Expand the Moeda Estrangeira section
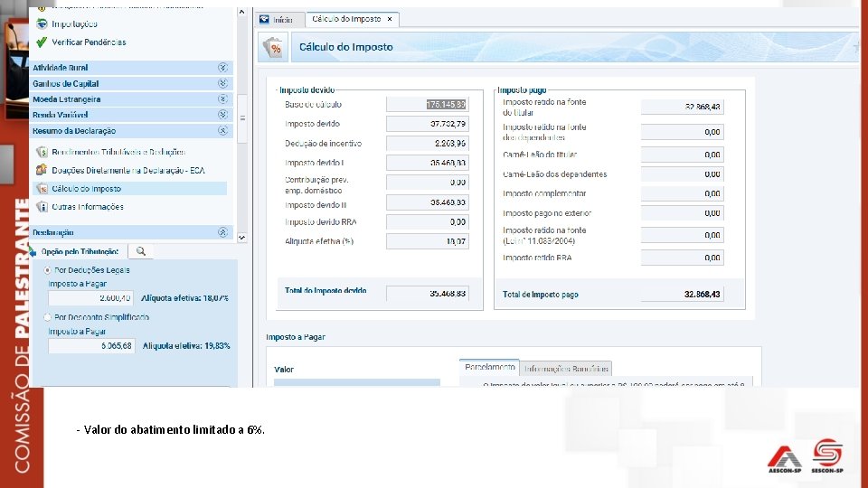This screenshot has height=488, width=868. (222, 99)
